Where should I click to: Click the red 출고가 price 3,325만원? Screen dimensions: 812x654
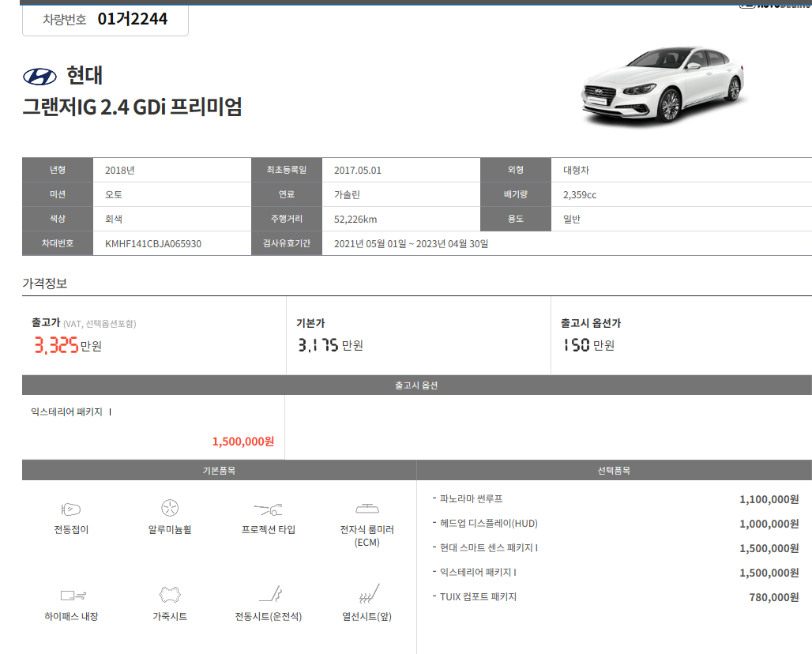coord(68,345)
